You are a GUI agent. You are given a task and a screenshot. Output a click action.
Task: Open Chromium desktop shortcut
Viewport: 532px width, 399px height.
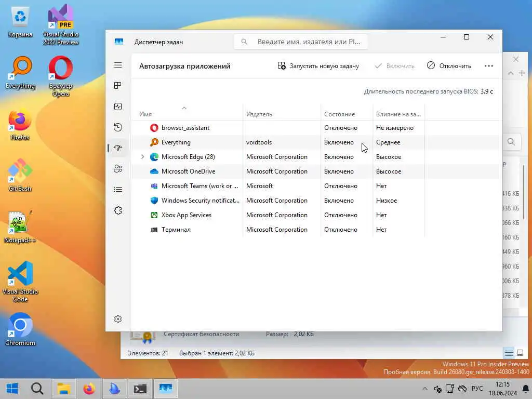(x=20, y=329)
